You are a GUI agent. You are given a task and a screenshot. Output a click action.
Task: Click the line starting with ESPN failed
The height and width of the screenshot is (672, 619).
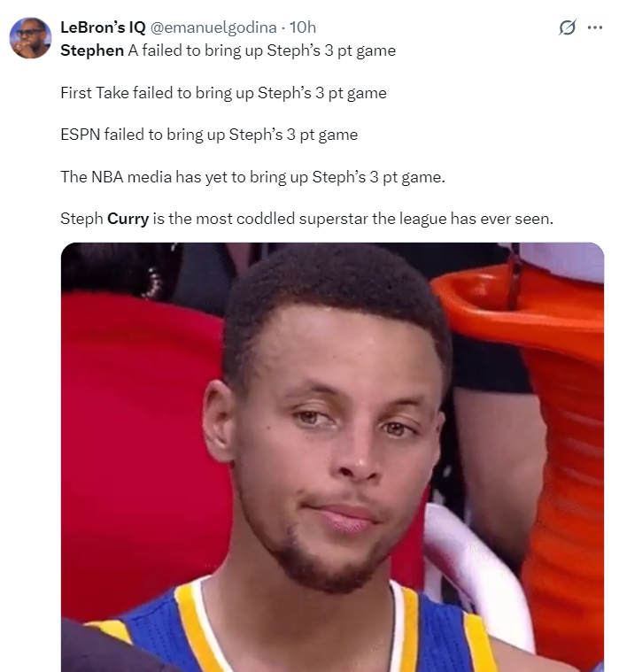(209, 135)
